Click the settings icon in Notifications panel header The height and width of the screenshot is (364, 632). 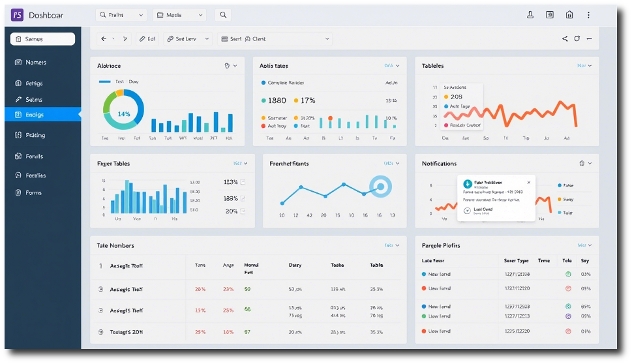click(582, 164)
